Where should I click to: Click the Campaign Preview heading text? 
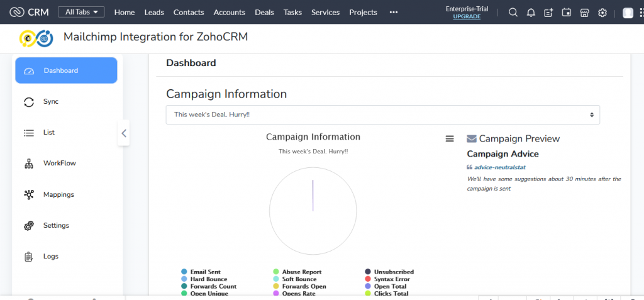pos(519,138)
